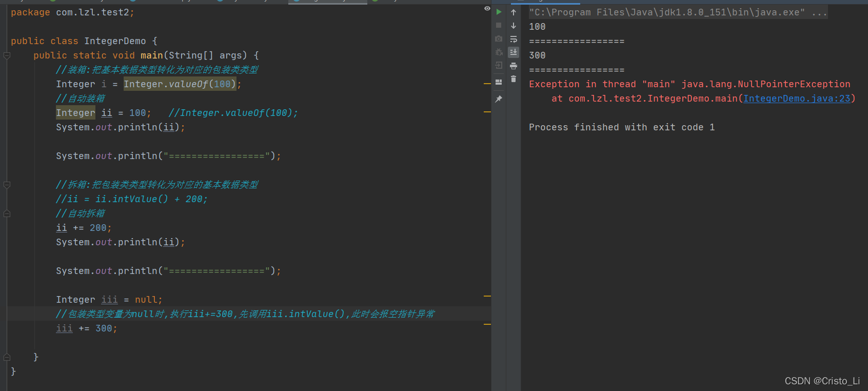Collapse the main method fold marker

7,55
